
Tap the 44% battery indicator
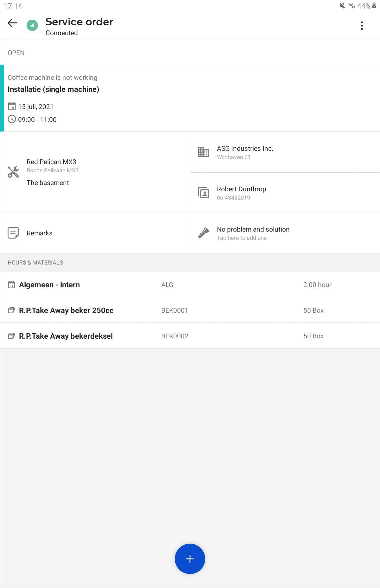(x=367, y=6)
